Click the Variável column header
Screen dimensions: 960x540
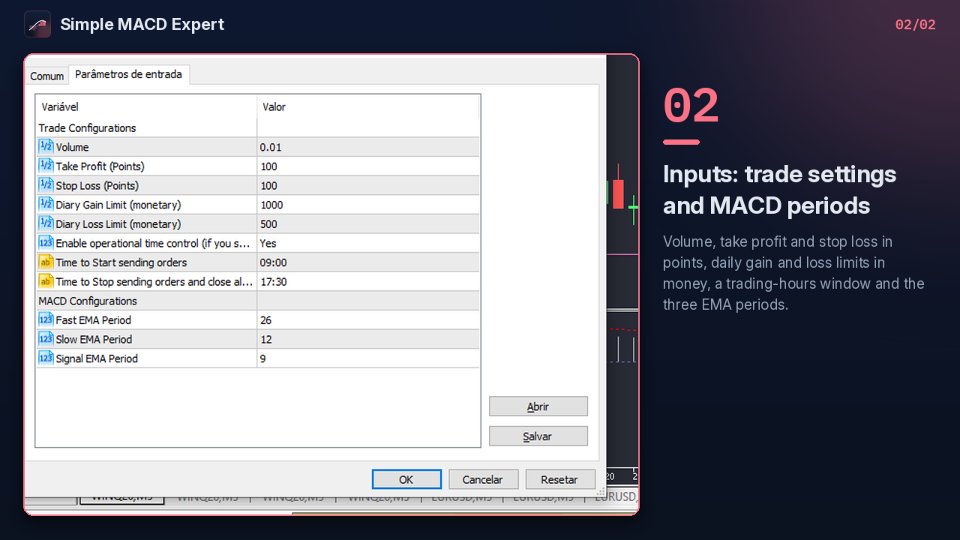click(146, 107)
